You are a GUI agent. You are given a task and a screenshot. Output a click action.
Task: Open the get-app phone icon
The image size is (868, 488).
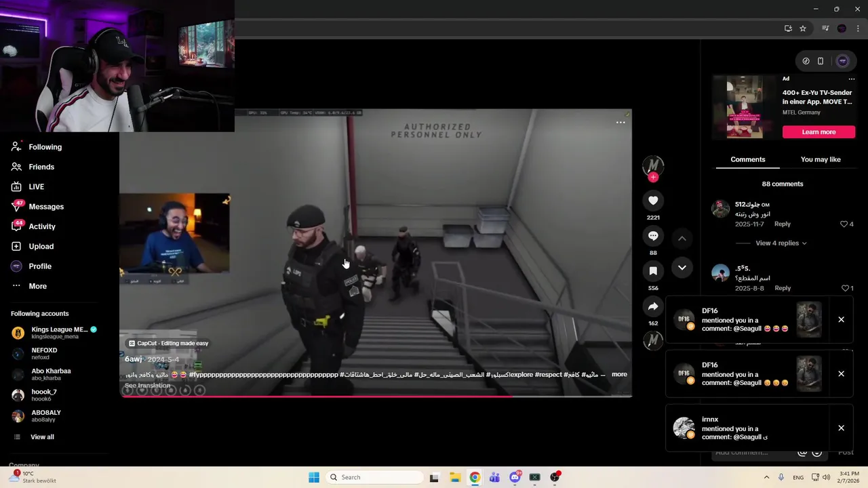[821, 61]
